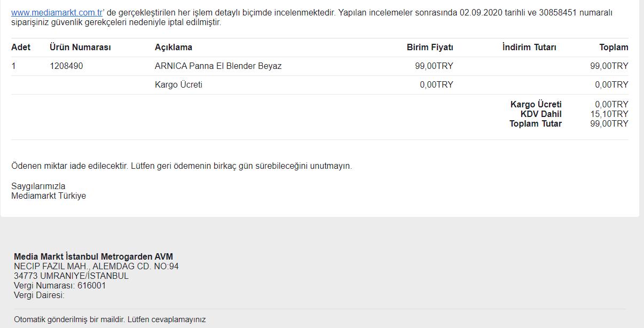Click the Açıklama column header
The height and width of the screenshot is (328, 644).
coord(174,48)
